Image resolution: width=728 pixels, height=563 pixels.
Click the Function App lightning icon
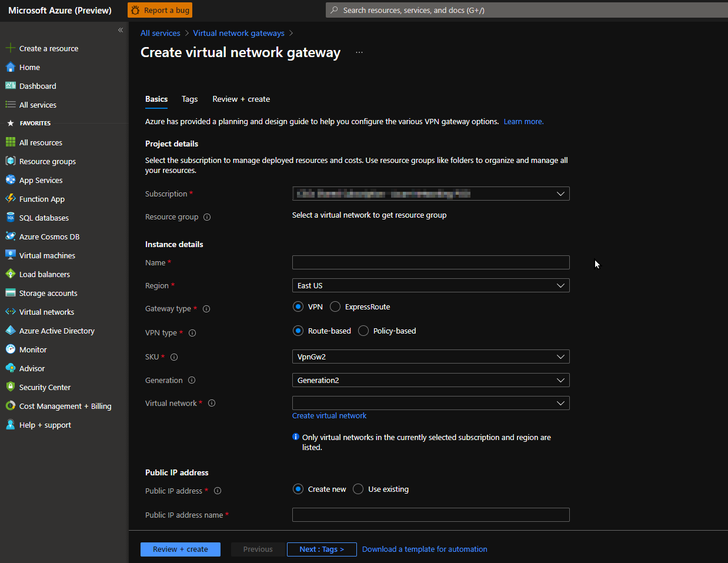10,199
